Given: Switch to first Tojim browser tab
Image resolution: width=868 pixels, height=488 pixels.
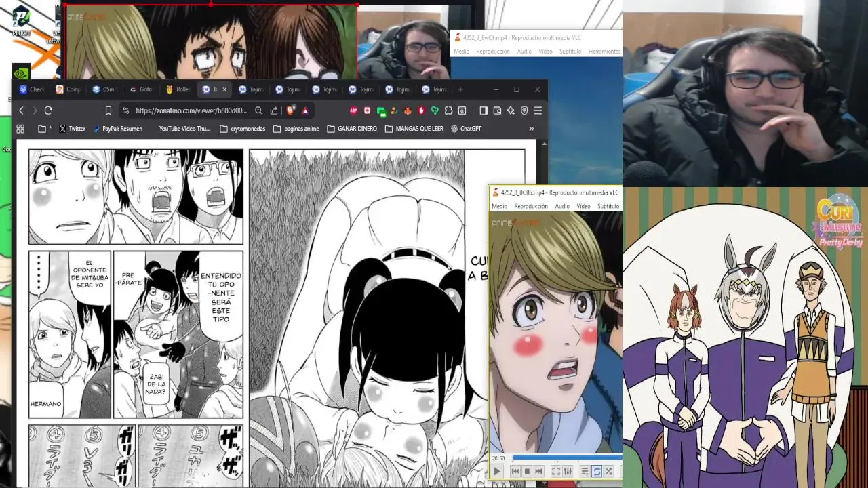Looking at the screenshot, I should tap(252, 89).
